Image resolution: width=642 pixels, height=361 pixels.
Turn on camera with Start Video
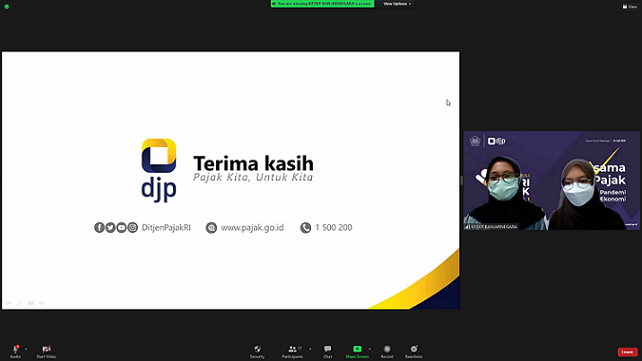point(46,349)
